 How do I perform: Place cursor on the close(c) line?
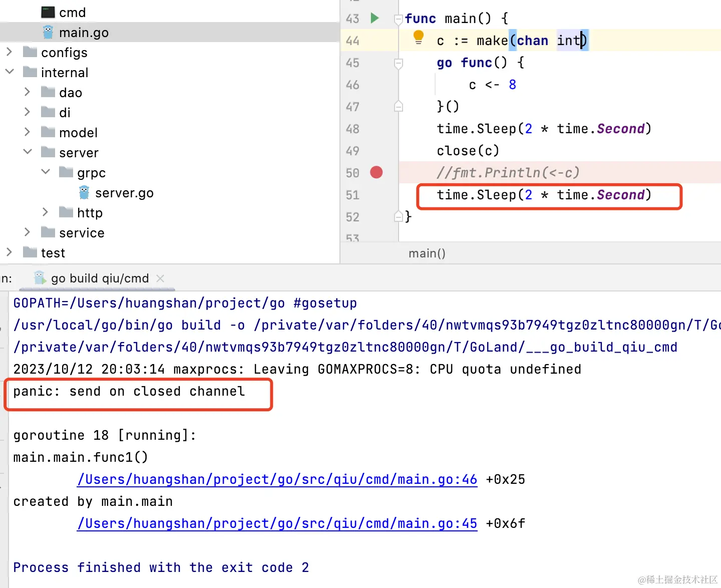coord(468,151)
